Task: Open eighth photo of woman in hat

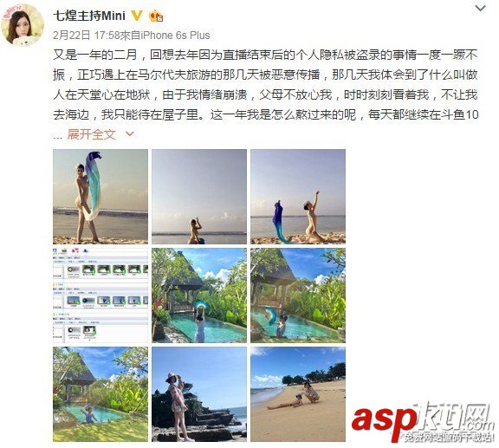Action: [199, 394]
